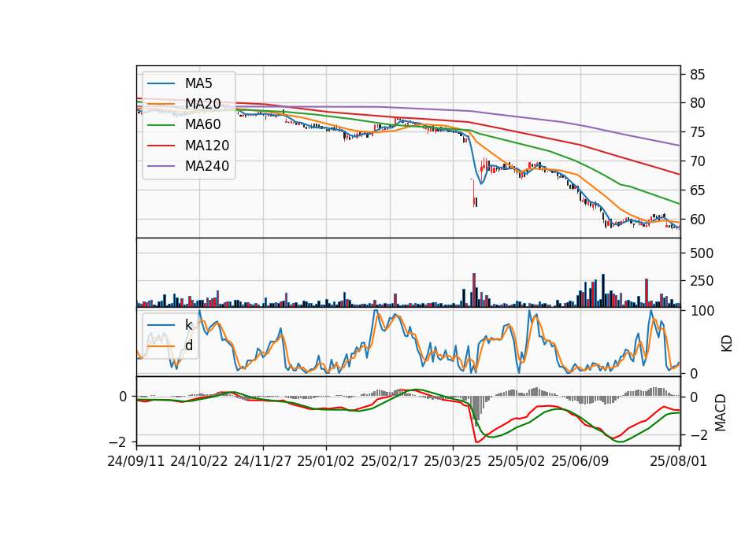Click the tallest volume bar near 25/03/25
The height and width of the screenshot is (543, 756).
474,290
